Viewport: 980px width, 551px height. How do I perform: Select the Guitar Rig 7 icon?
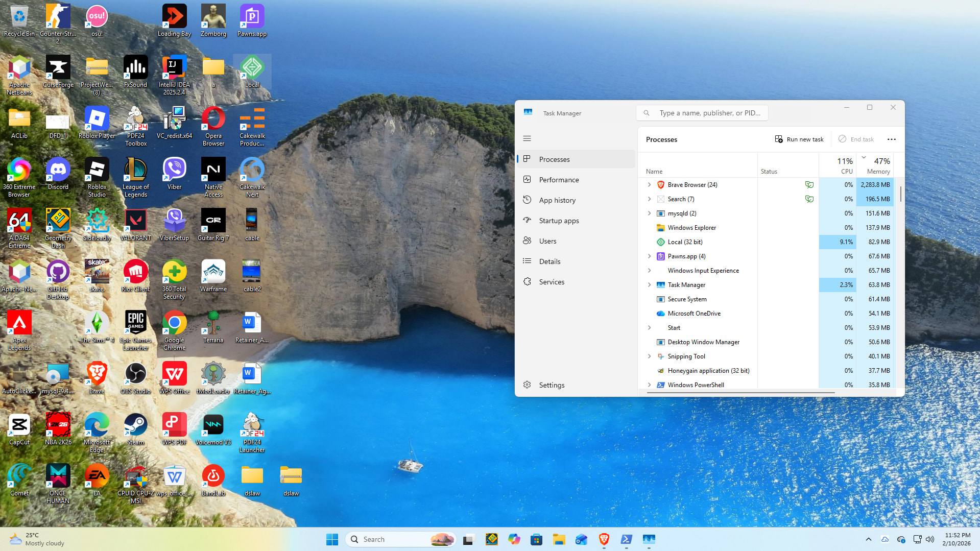tap(213, 225)
